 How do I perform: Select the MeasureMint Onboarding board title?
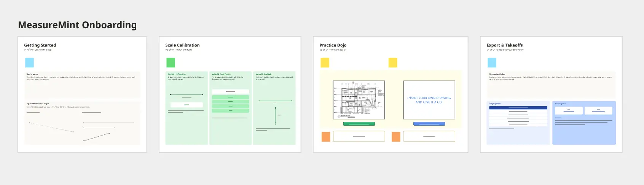click(77, 25)
